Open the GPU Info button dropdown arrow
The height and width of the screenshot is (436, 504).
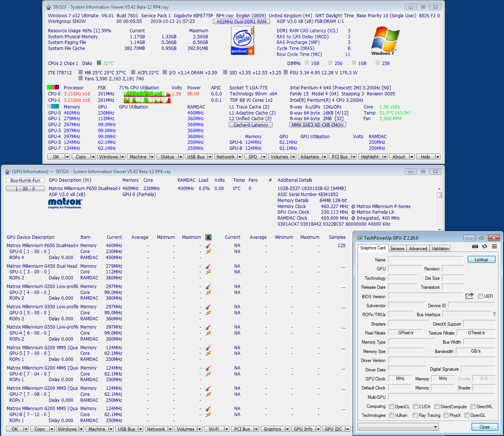click(x=318, y=429)
